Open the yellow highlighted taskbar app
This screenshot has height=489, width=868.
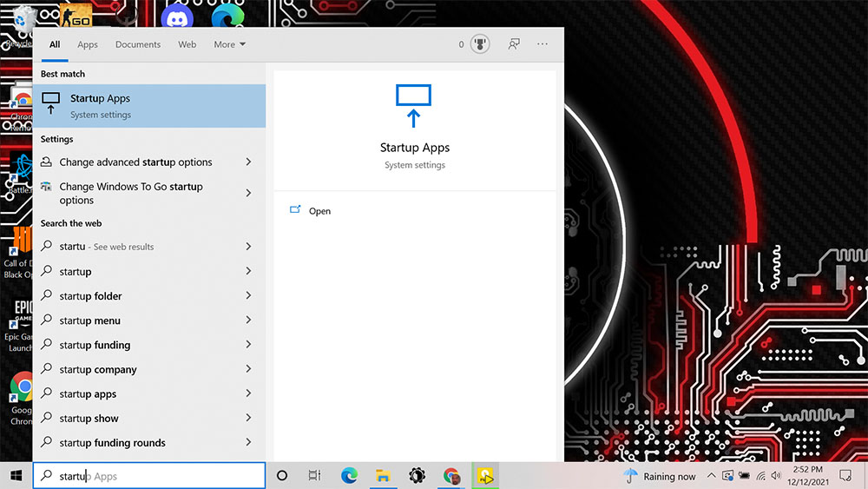485,476
